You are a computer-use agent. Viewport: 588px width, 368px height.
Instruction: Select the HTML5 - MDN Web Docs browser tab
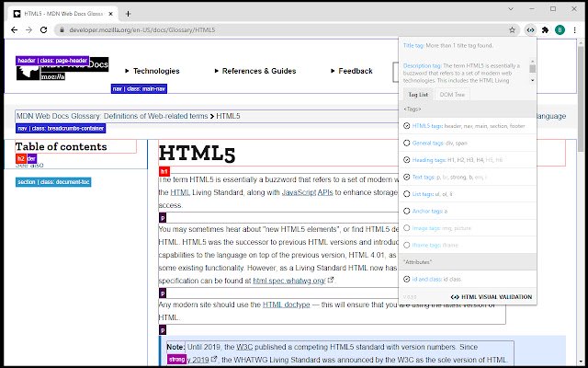point(63,14)
